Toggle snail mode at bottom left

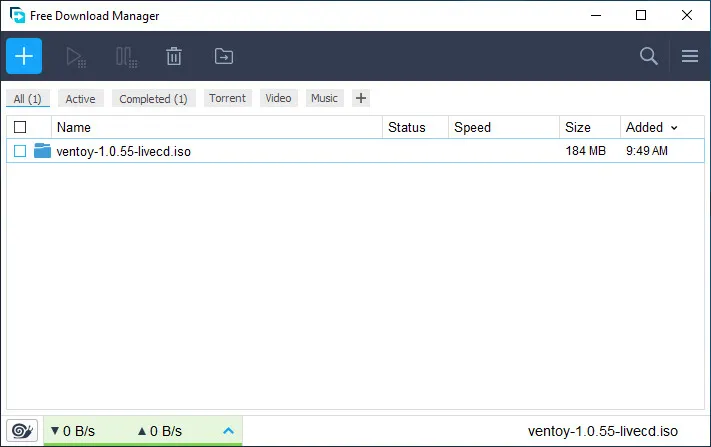(x=22, y=430)
